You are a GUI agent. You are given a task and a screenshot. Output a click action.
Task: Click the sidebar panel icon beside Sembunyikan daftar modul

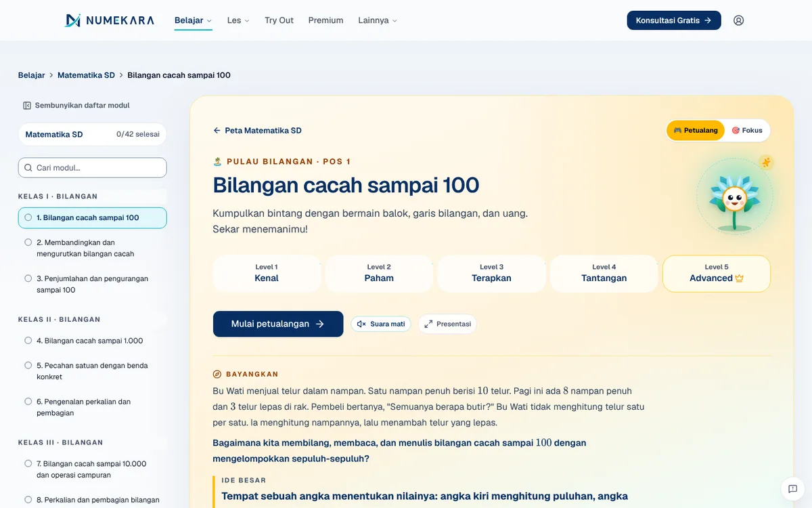click(27, 106)
